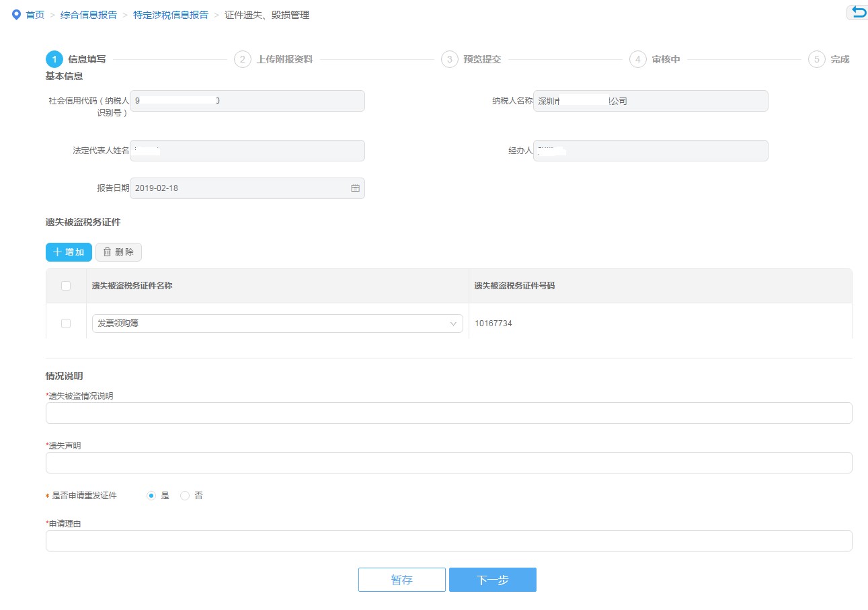Image resolution: width=868 pixels, height=610 pixels.
Task: Click step 4 circle 审核中
Action: click(637, 59)
